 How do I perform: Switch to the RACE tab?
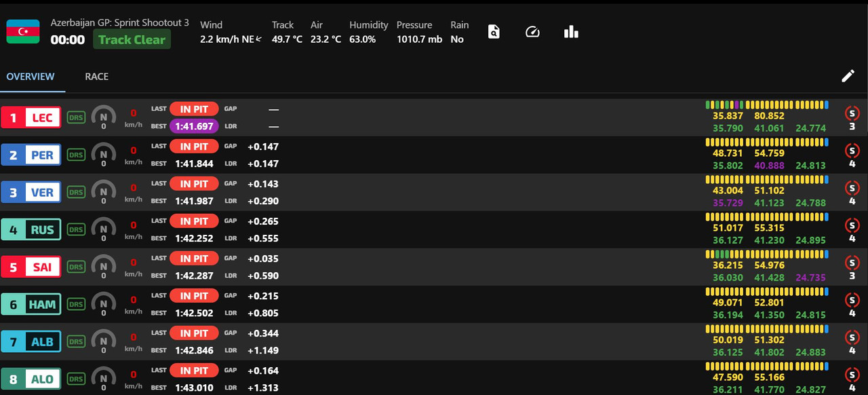pyautogui.click(x=97, y=76)
